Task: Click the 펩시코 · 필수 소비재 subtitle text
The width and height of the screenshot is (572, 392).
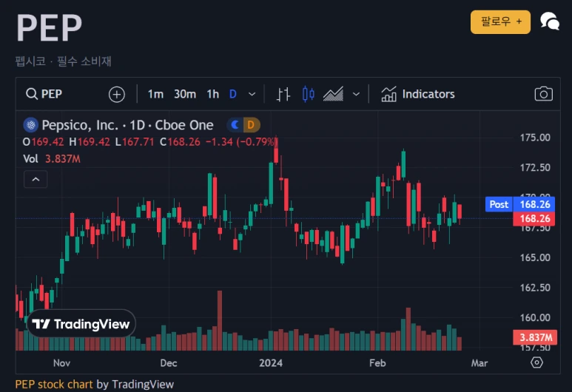Action: [x=63, y=61]
